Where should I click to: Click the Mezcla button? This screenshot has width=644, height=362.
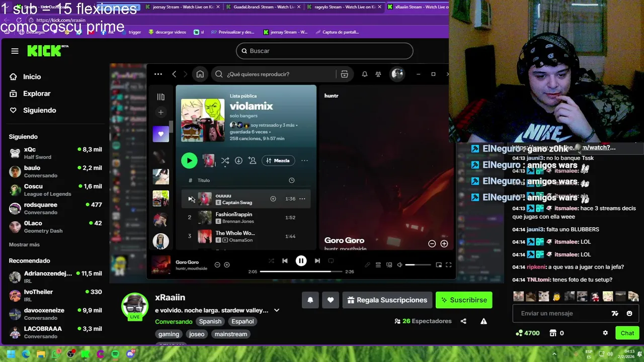278,160
